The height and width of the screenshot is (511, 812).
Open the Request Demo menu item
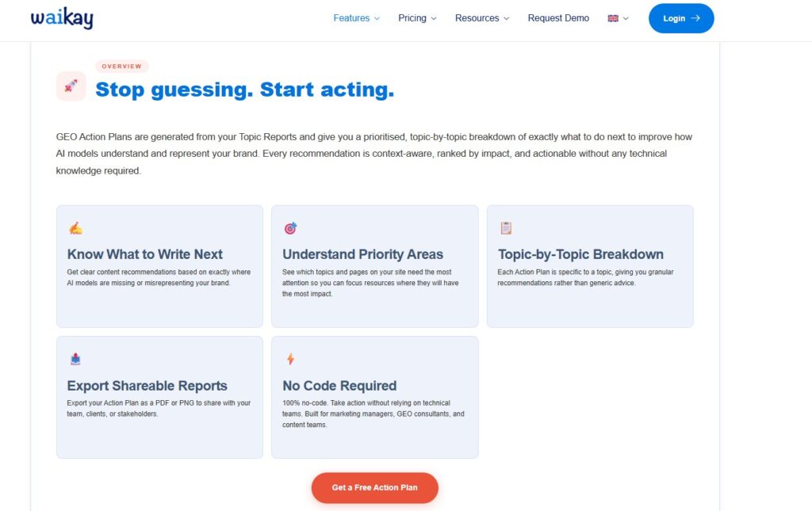[558, 18]
